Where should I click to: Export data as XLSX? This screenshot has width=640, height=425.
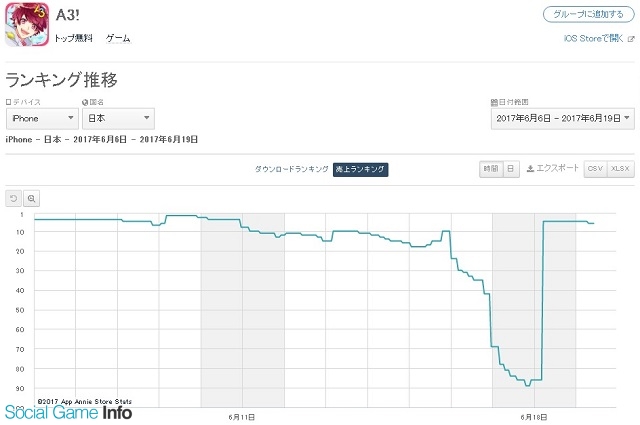[x=620, y=169]
